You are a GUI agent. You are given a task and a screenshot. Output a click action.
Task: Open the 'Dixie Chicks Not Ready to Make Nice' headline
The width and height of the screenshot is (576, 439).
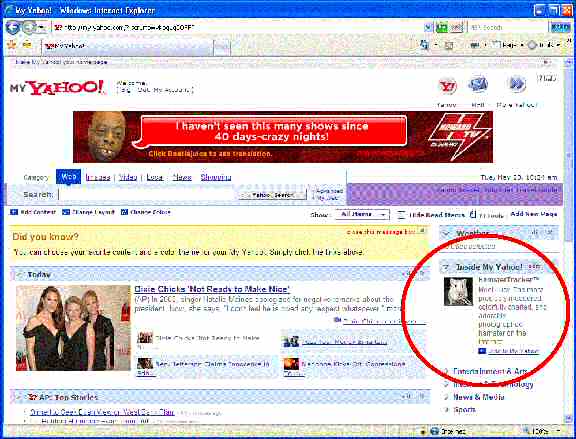[x=212, y=289]
